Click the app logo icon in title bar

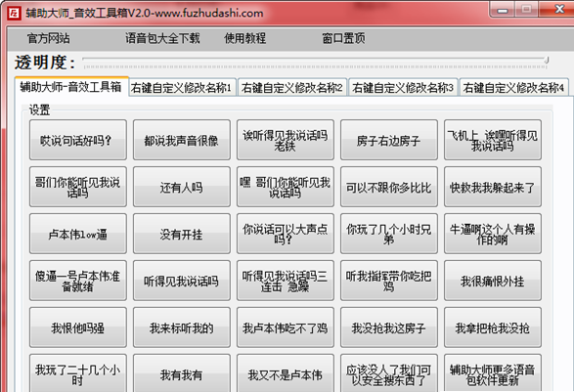14,14
